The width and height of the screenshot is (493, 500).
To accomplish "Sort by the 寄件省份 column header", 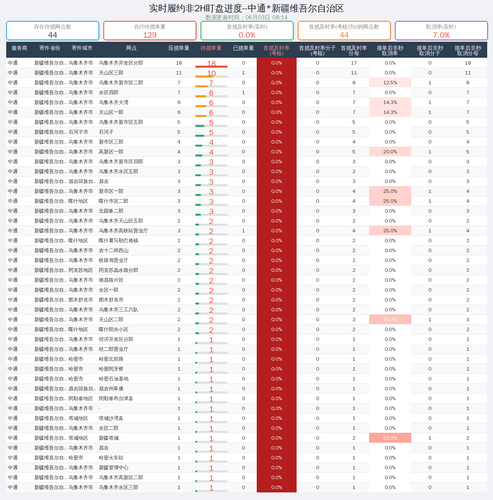I will coord(50,48).
